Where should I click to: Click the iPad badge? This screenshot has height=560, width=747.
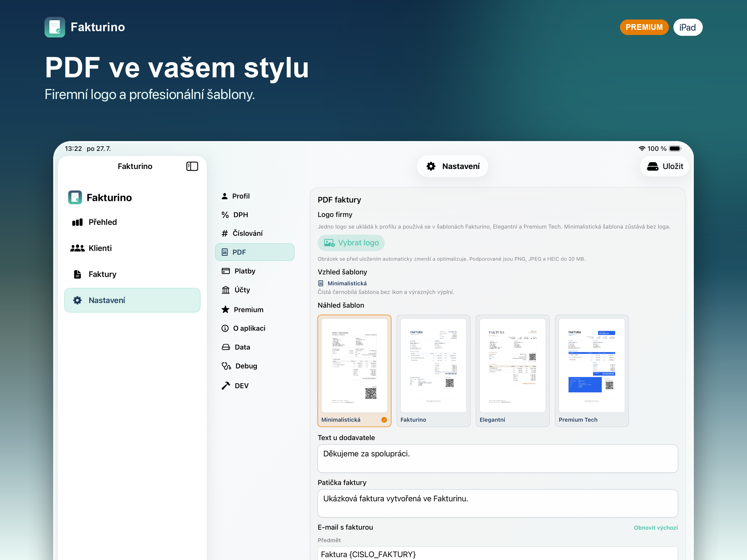coord(688,27)
